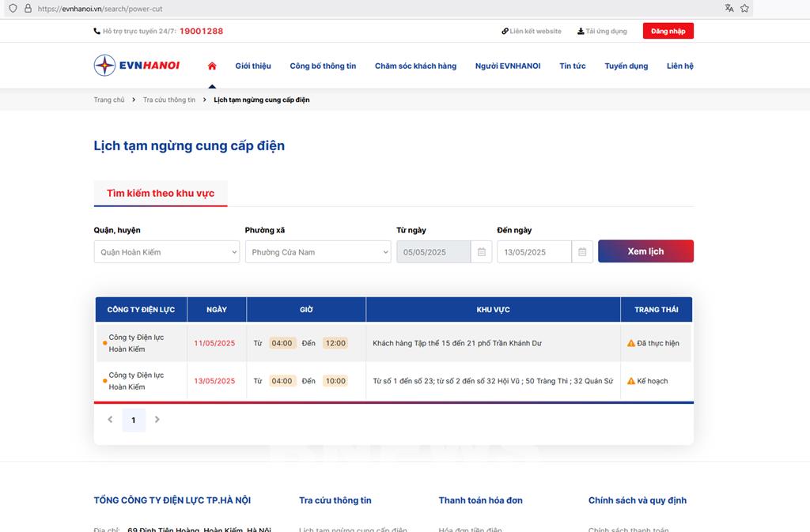Go to previous results page arrow
Screen dimensions: 810x532
pos(109,420)
